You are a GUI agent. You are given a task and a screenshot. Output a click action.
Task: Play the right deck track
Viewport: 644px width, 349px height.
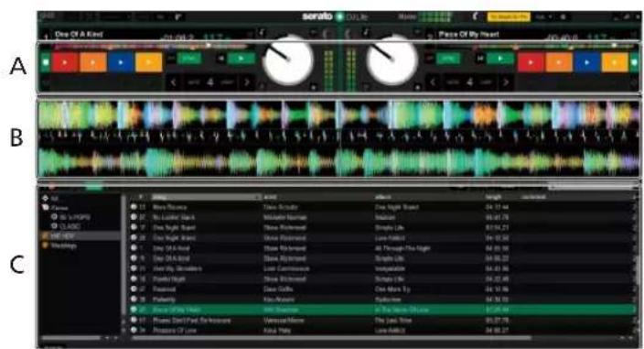(x=499, y=59)
